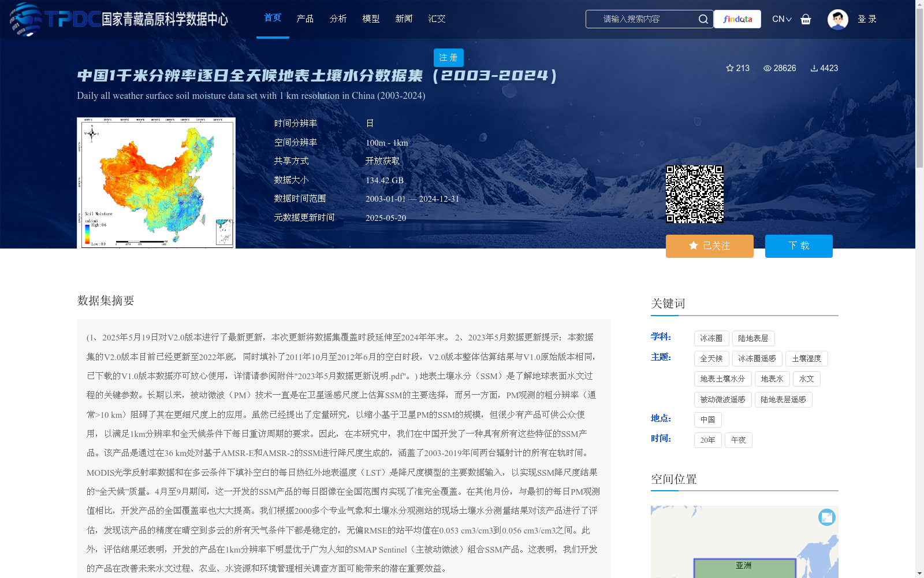Click the 注册 register button
924x578 pixels.
click(448, 58)
